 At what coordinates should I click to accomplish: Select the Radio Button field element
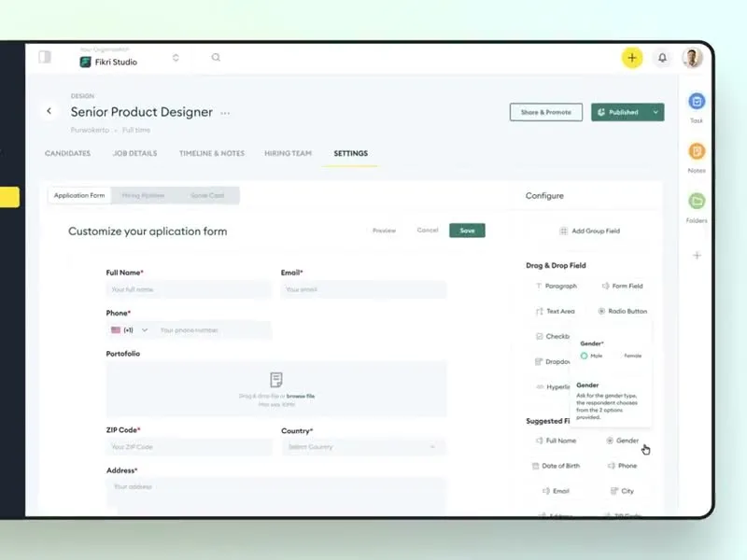(x=623, y=311)
